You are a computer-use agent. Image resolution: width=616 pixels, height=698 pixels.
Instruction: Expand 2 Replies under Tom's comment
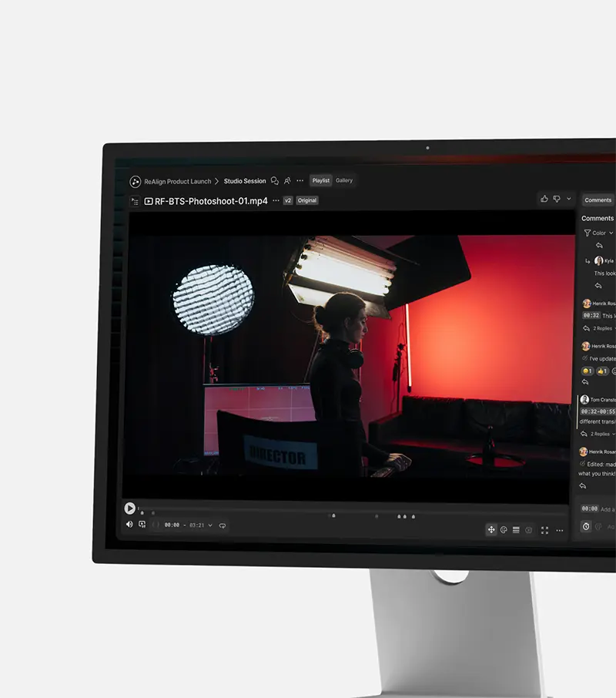coord(603,434)
